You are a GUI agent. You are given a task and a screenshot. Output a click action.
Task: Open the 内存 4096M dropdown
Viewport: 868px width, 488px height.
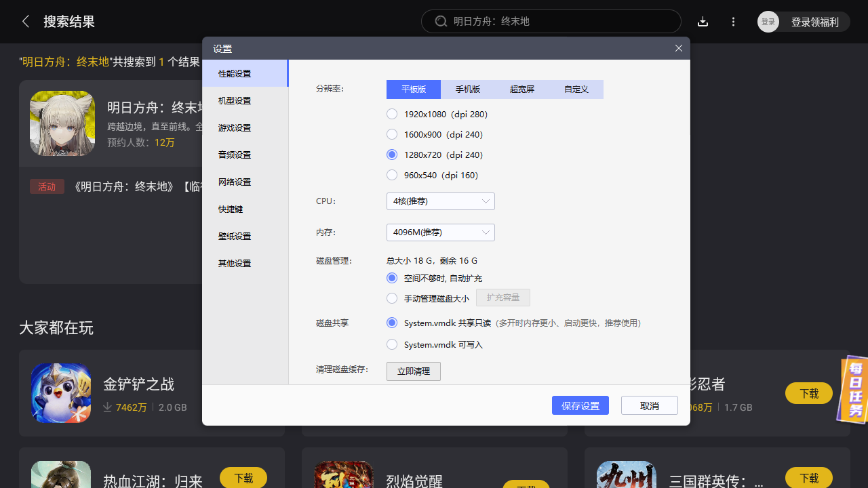[440, 232]
